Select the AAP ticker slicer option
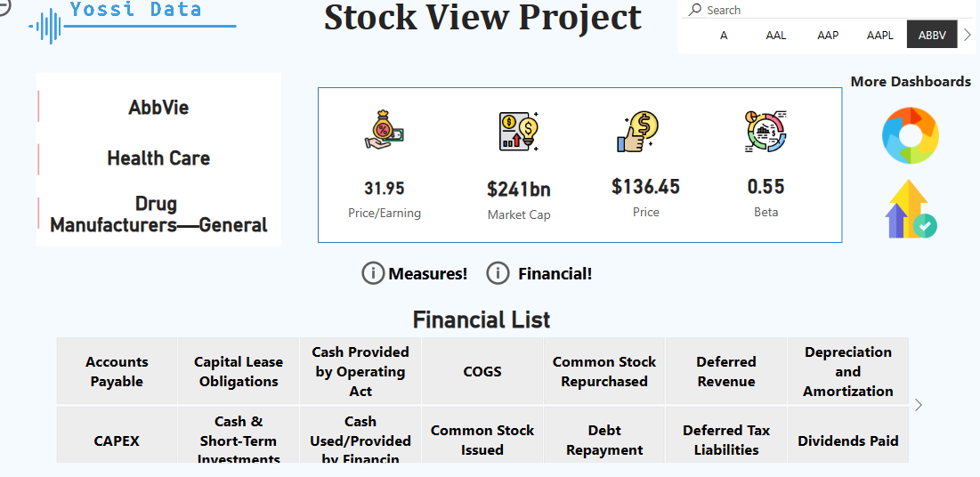Image resolution: width=980 pixels, height=477 pixels. pos(828,35)
